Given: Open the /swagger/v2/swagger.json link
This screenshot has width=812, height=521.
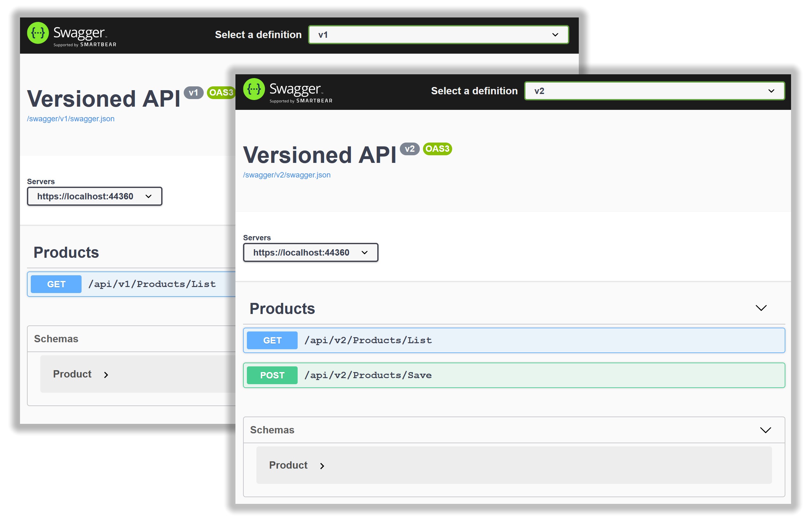Looking at the screenshot, I should 287,175.
